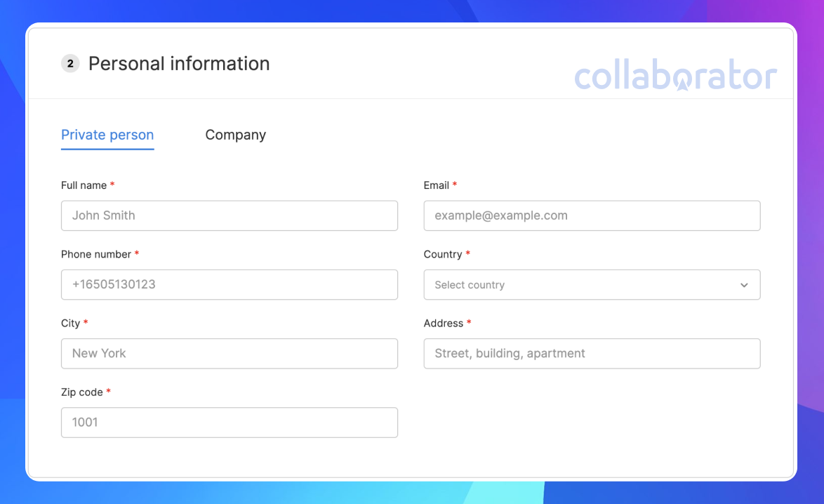
Task: Select the City input box
Action: pos(229,354)
